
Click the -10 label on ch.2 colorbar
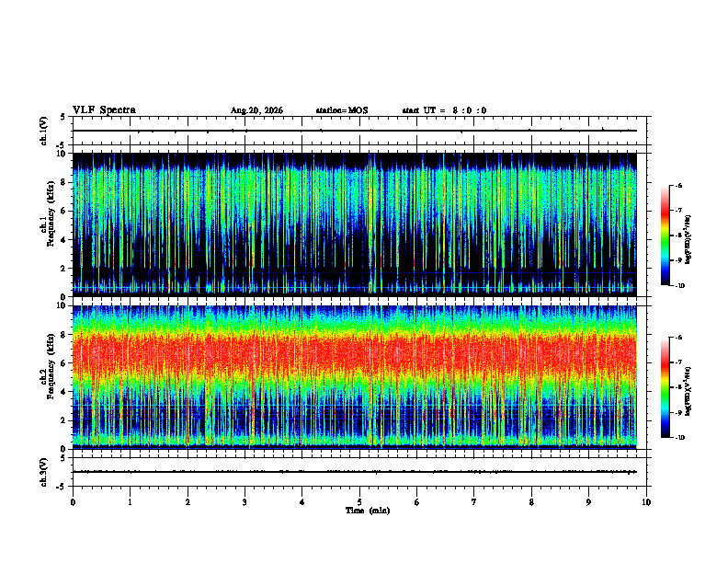(x=677, y=437)
